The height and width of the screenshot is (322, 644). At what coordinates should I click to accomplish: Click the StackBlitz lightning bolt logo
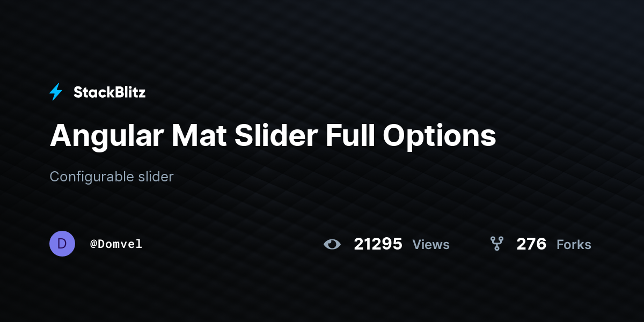pos(56,92)
